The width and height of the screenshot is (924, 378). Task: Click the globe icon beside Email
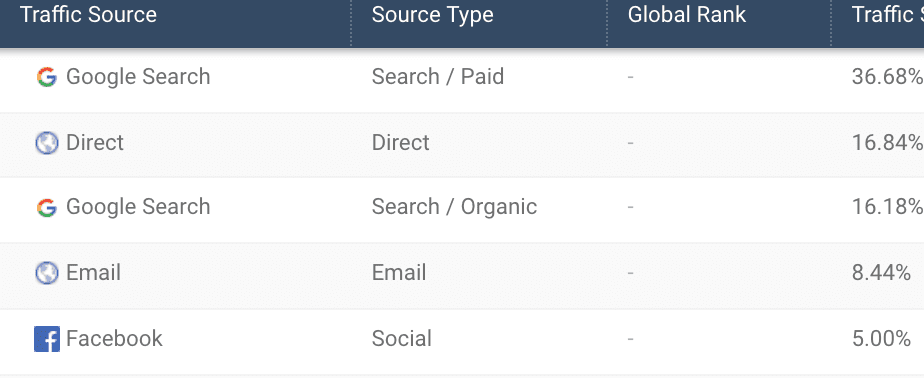point(47,273)
